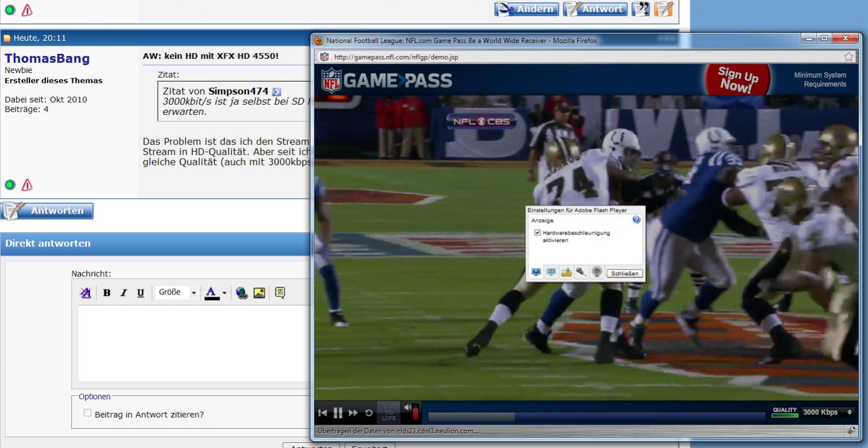Click the green online status icon in ThomasBang post

[10, 185]
